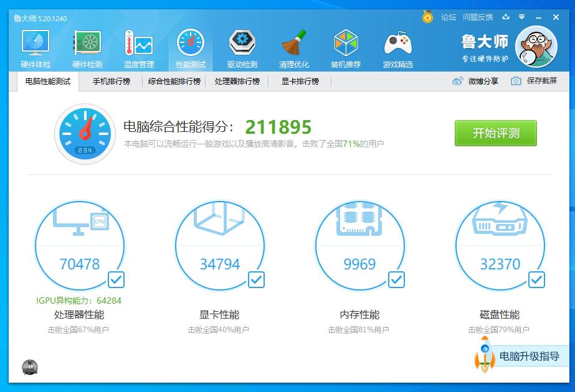575x392 pixels.
Task: Click the 显卡性能 label
Action: (219, 315)
